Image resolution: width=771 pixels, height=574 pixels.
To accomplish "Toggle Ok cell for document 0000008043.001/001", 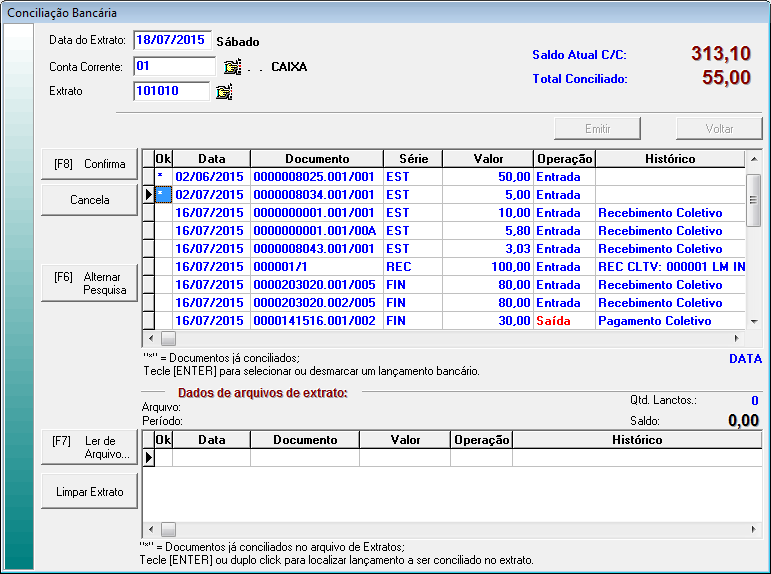I will [x=163, y=248].
